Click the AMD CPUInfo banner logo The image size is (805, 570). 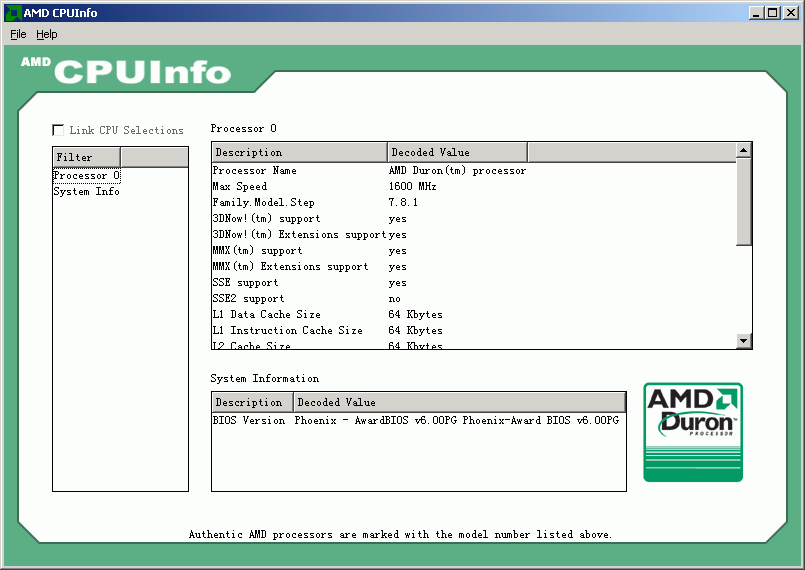[126, 70]
